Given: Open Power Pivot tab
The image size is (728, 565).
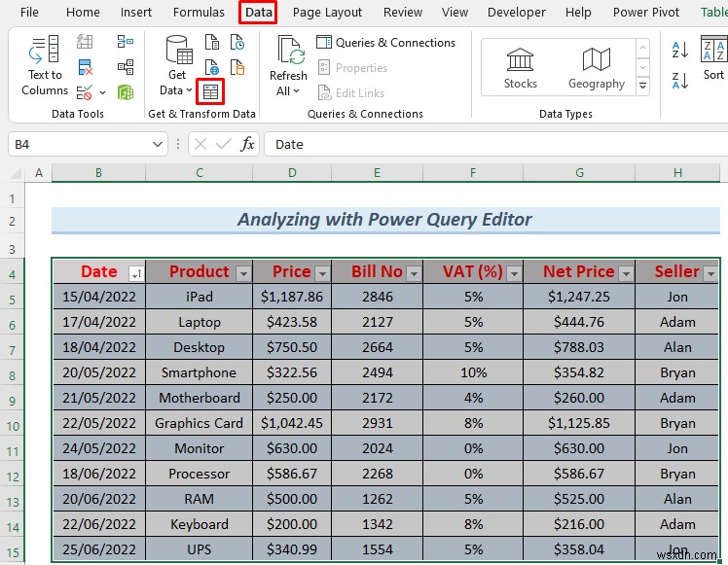Looking at the screenshot, I should (646, 12).
